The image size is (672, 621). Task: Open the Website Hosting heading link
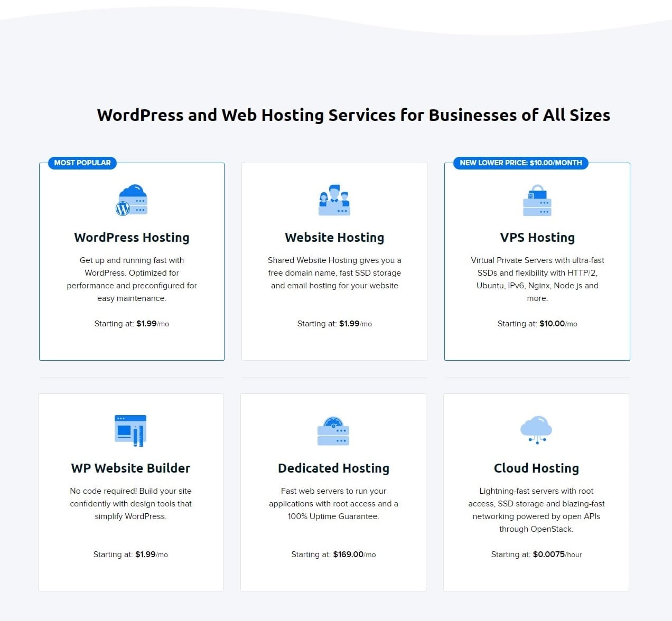tap(334, 237)
